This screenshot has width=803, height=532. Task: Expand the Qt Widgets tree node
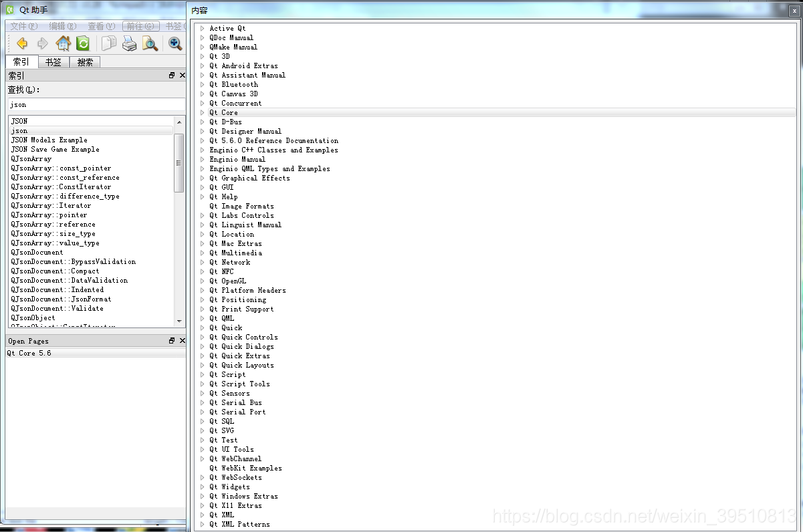coord(202,487)
